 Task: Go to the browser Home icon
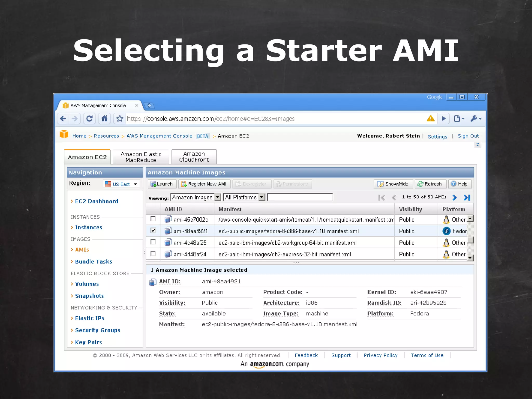(104, 119)
